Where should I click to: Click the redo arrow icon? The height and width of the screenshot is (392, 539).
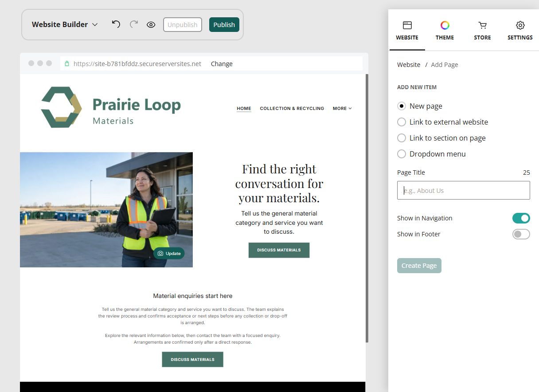coord(134,24)
